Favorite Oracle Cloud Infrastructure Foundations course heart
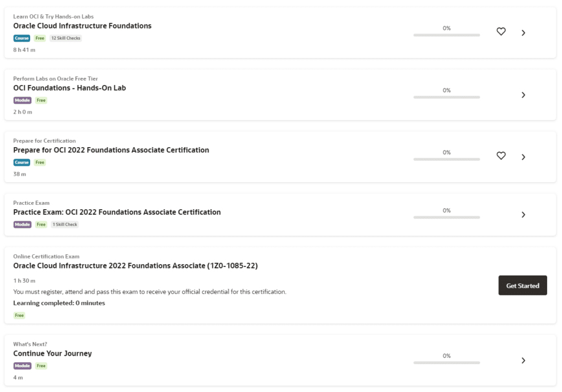Image resolution: width=562 pixels, height=392 pixels. coord(501,32)
